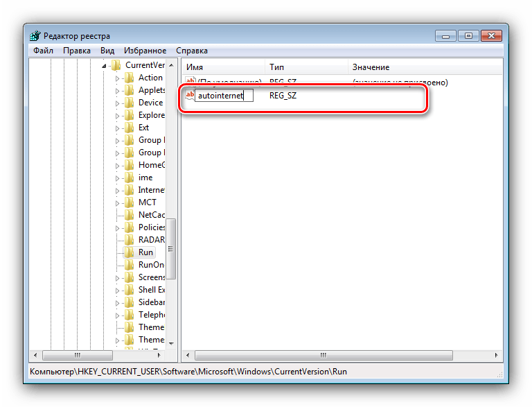Click the values pane horizontal scrollbar thumb
532x407 pixels.
click(323, 356)
